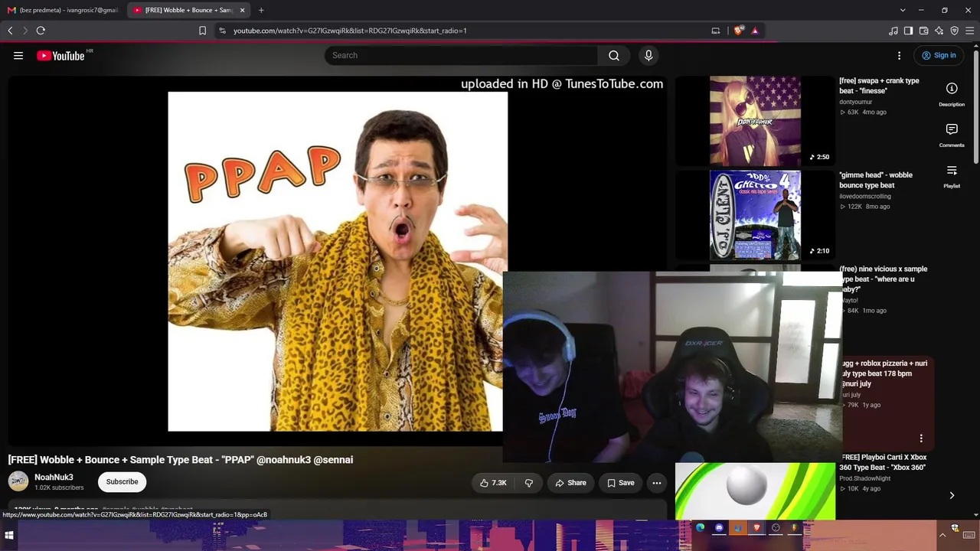Screen dimensions: 980x551
Task: Close the YouTube tab
Action: [x=243, y=10]
